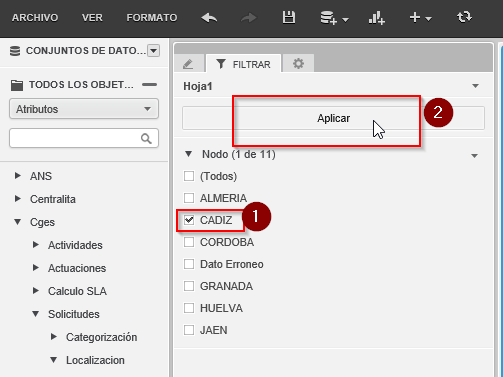
Task: Check the JAEN checkbox
Action: point(189,330)
